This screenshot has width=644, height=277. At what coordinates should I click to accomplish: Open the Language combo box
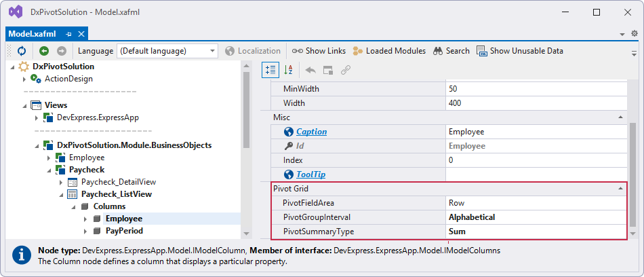tap(167, 51)
